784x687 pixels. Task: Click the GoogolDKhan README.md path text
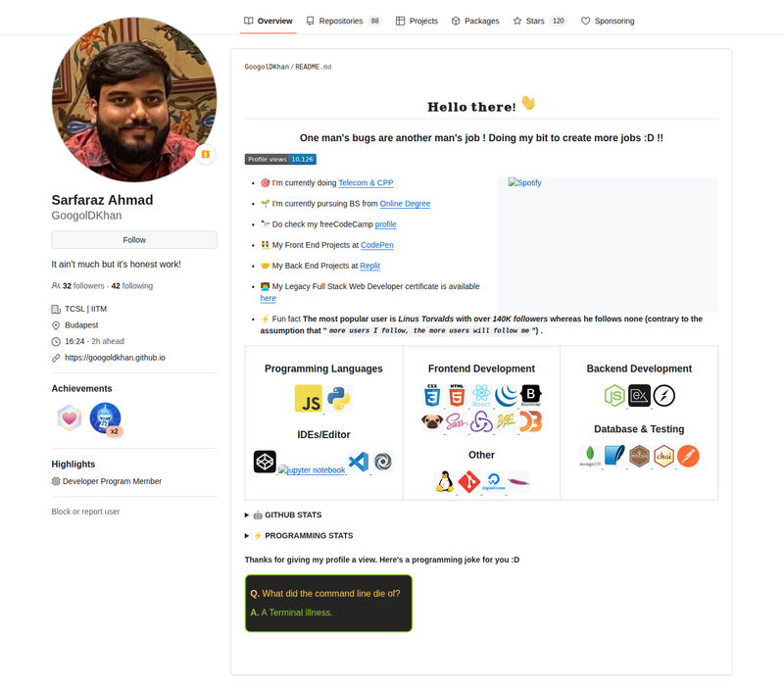288,67
